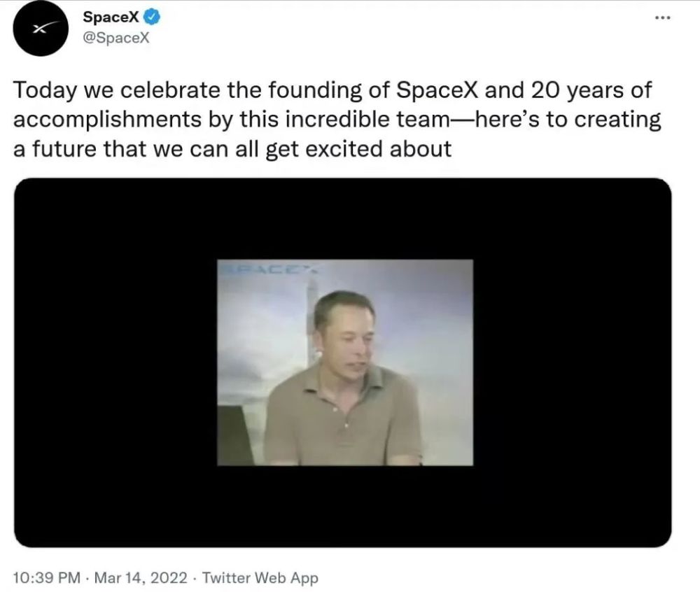The image size is (700, 592).
Task: Click the Mar 14, 2022 date
Action: tap(140, 578)
